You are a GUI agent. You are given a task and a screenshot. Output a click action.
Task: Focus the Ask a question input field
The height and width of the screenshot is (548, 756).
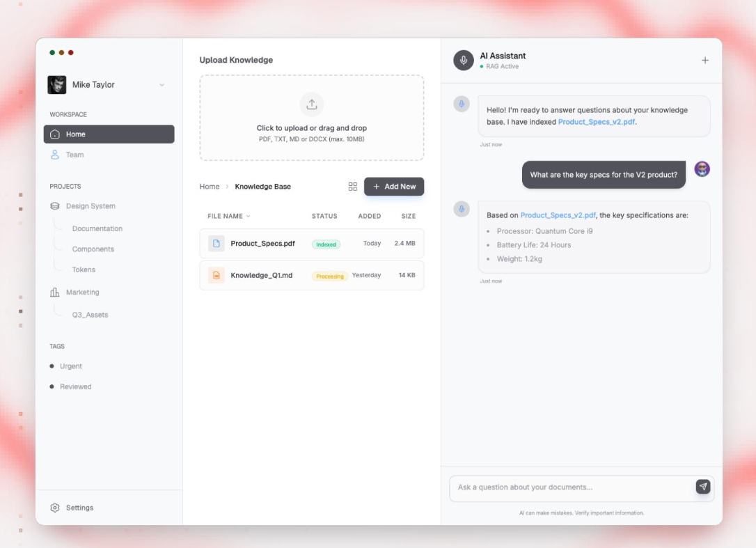point(572,487)
